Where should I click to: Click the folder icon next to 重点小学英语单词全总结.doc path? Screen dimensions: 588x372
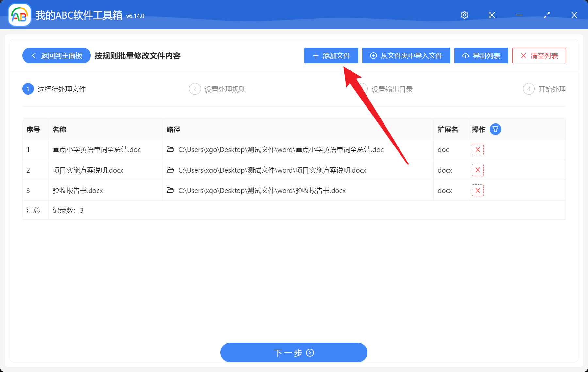pos(171,149)
